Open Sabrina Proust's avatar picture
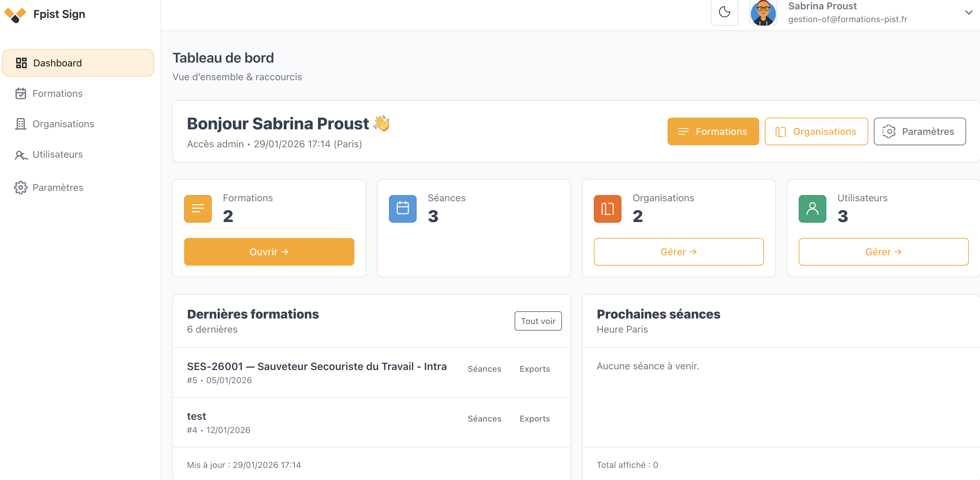The height and width of the screenshot is (480, 980). pyautogui.click(x=763, y=13)
